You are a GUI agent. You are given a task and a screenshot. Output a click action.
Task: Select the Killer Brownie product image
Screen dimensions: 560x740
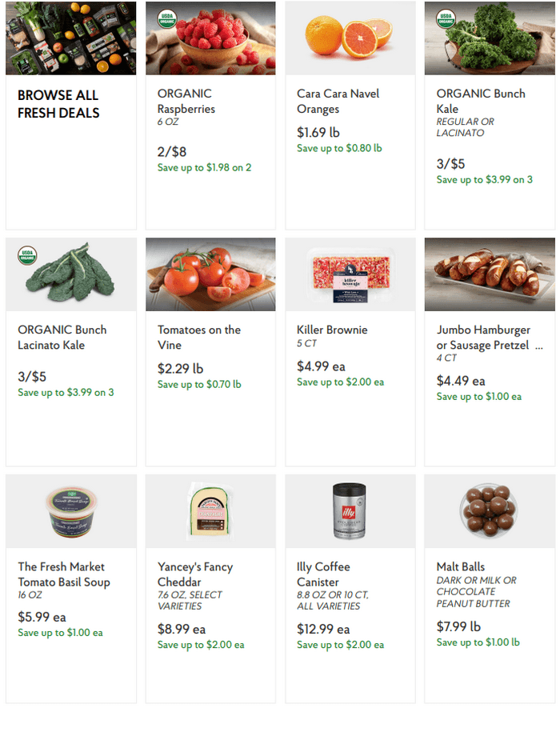click(350, 274)
